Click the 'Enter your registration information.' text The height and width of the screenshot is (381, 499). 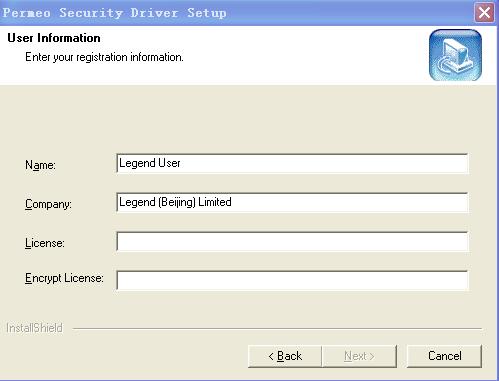[104, 57]
